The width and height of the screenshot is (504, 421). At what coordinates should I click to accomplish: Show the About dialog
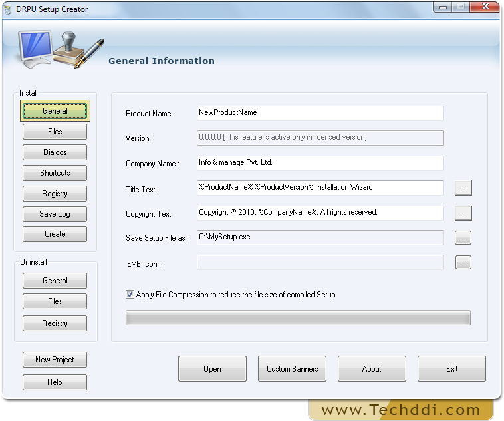coord(372,369)
